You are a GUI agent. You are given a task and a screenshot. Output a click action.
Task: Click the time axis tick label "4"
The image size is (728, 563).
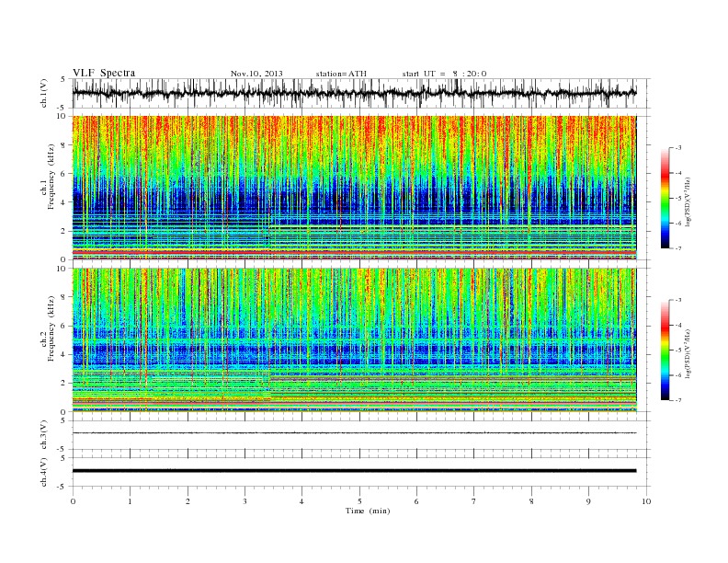coord(301,501)
